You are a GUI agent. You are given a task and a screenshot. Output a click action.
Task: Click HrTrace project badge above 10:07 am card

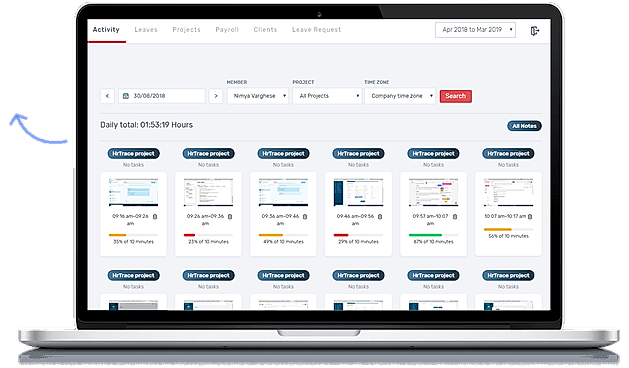point(509,153)
